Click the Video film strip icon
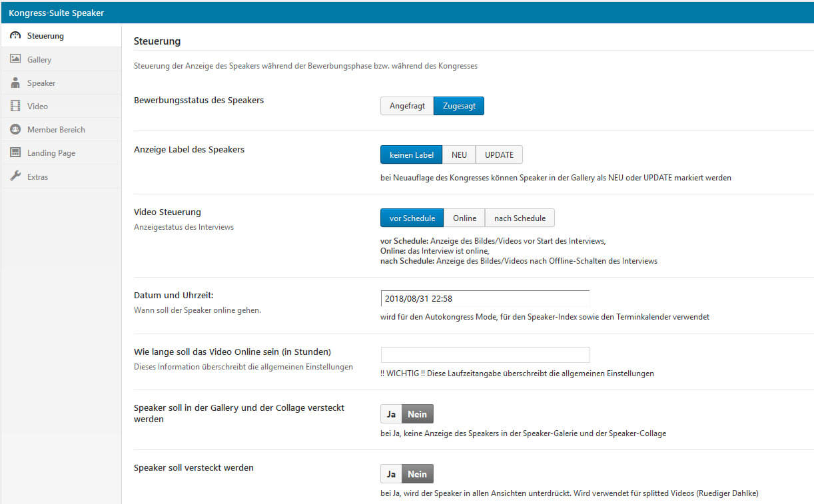The height and width of the screenshot is (504, 814). [15, 106]
